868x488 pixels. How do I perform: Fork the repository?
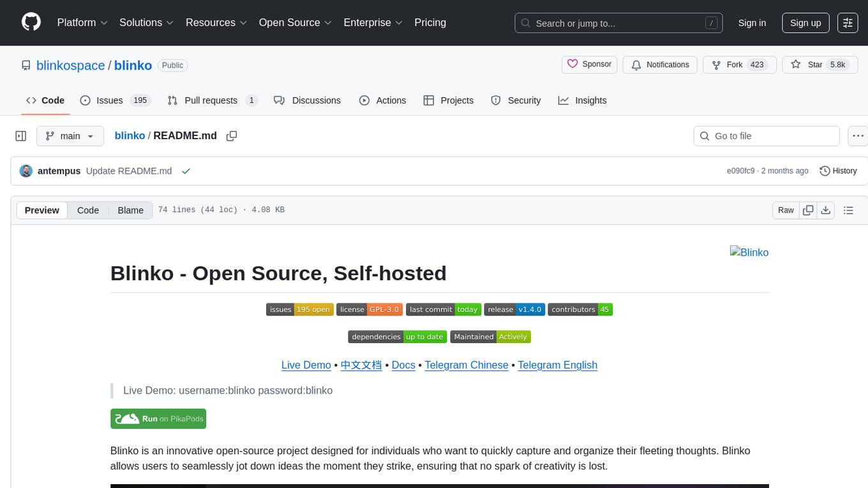coord(739,65)
